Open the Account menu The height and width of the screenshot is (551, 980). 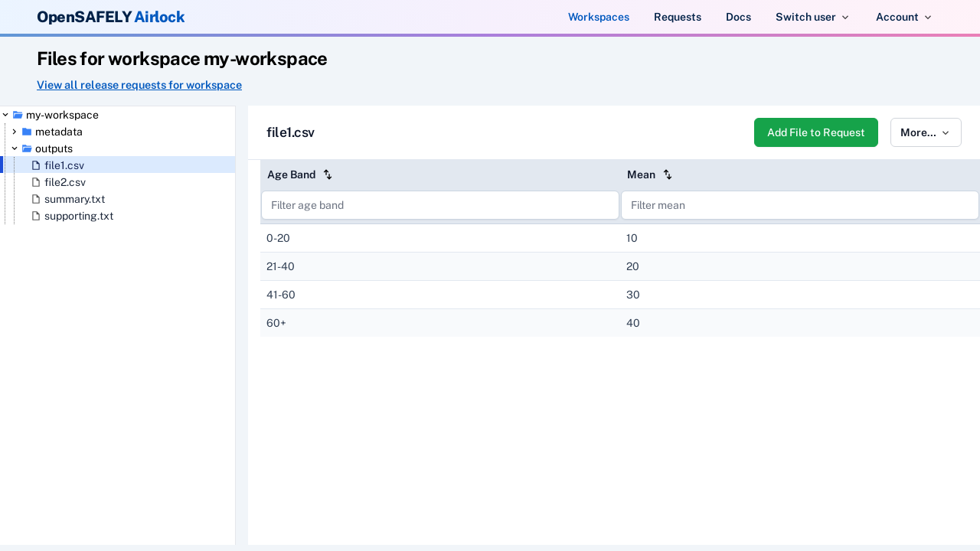[903, 17]
